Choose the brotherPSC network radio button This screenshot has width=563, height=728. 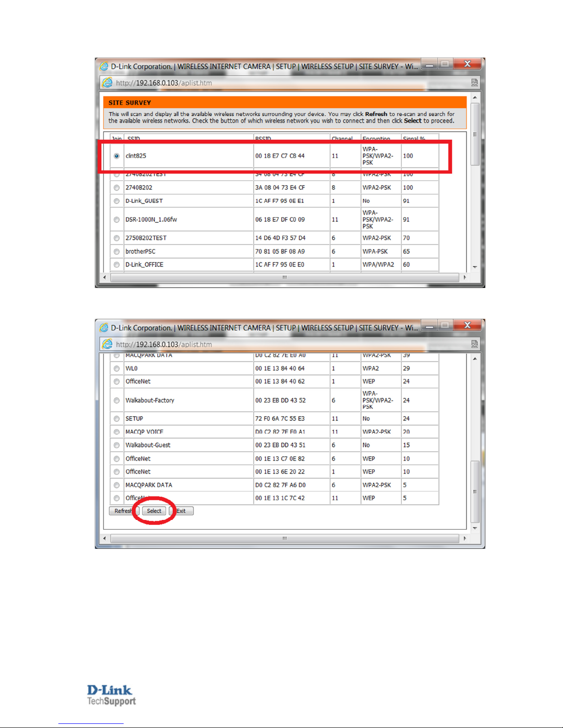(117, 252)
